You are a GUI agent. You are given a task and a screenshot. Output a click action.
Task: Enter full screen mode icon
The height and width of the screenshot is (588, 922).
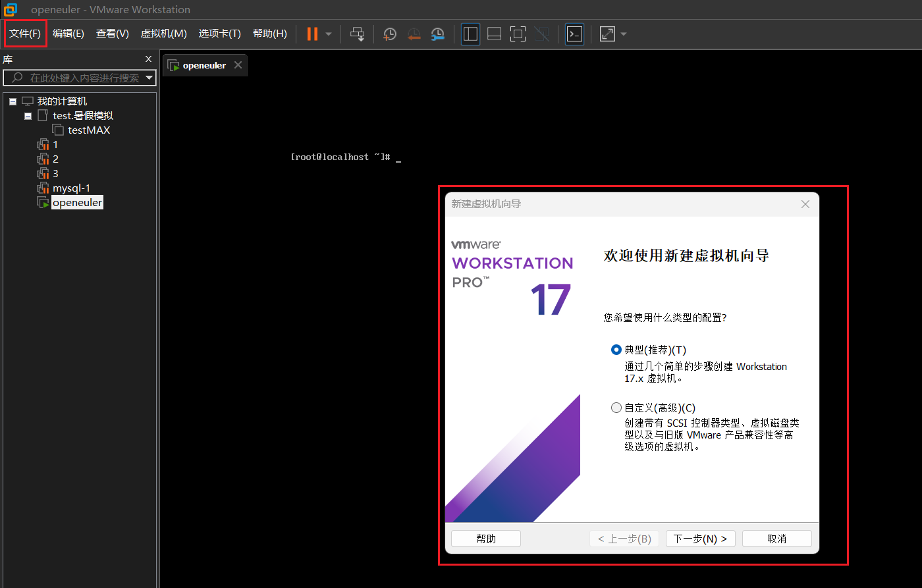click(518, 34)
